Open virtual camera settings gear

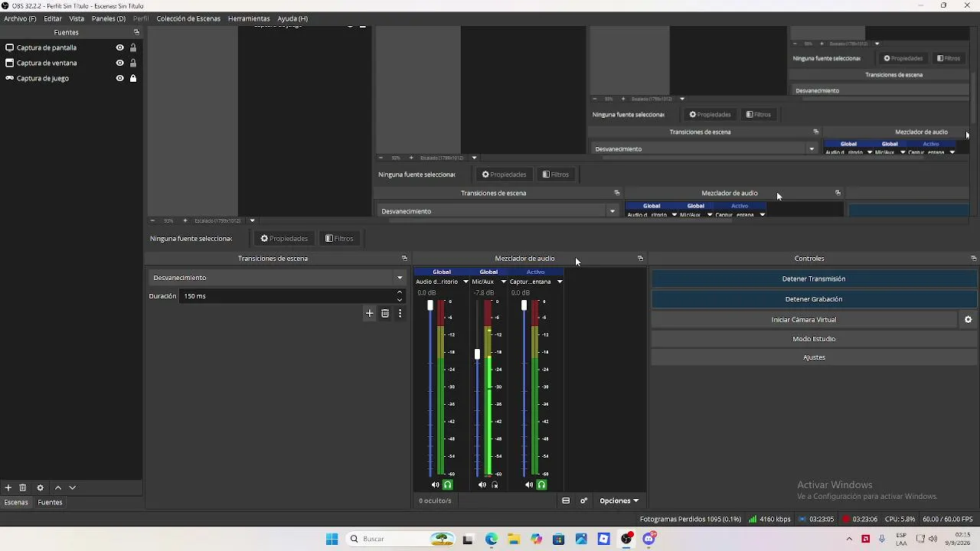point(968,320)
